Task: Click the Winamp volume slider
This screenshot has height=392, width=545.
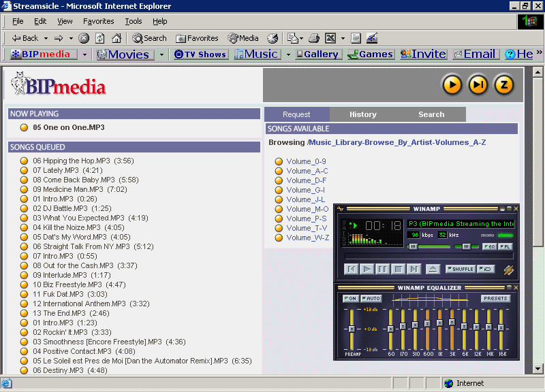Action: pyautogui.click(x=429, y=246)
